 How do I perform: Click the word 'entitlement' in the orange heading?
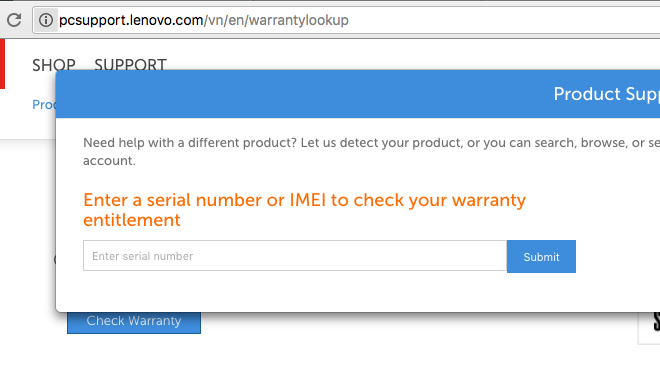pos(132,220)
